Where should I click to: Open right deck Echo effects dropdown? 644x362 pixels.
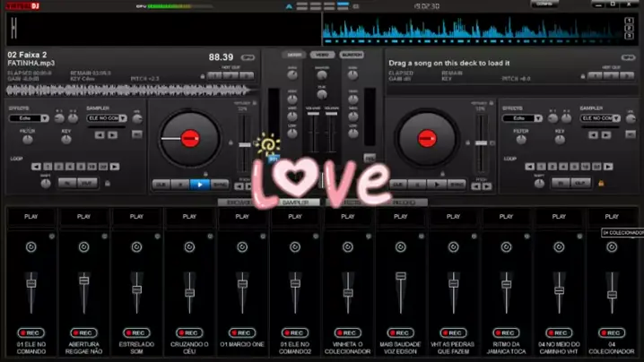pos(522,118)
